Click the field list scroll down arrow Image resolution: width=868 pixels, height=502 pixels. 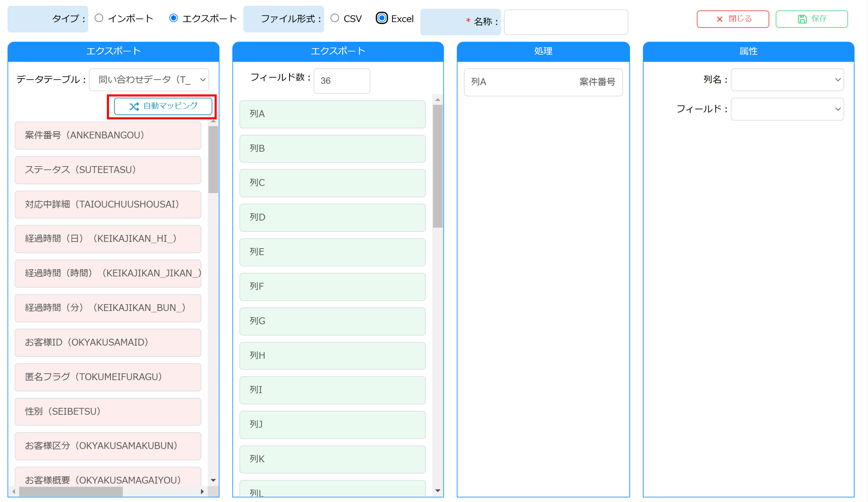[213, 480]
